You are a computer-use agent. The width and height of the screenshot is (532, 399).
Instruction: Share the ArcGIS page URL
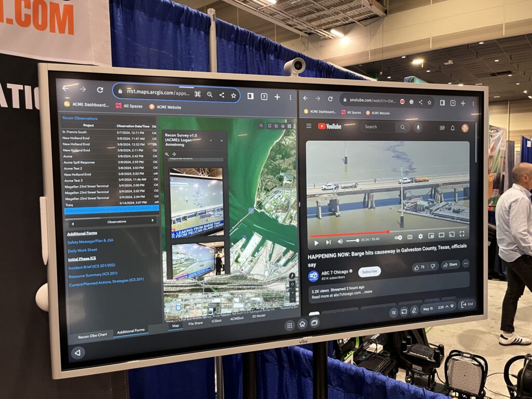tap(221, 95)
